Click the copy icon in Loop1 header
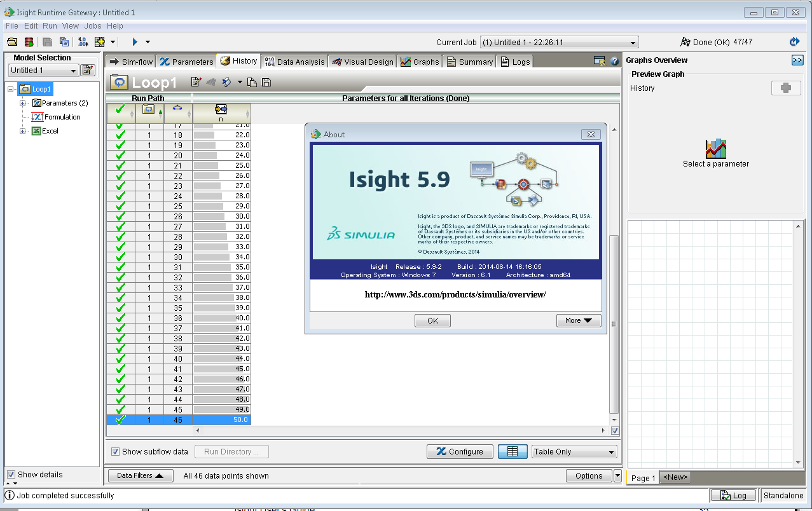The height and width of the screenshot is (511, 812). pyautogui.click(x=252, y=82)
